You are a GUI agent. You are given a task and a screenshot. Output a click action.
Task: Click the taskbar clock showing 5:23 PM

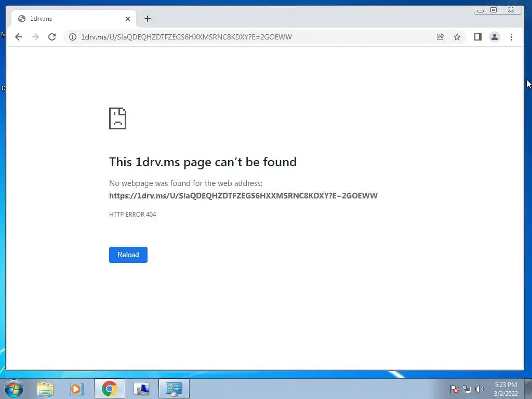click(506, 389)
